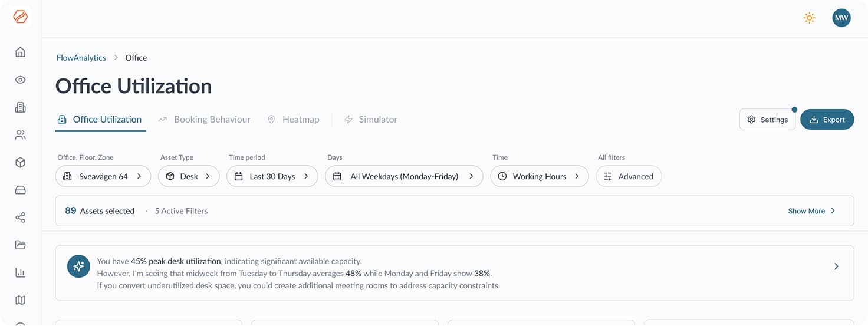Open the hard-drive devices sidebar icon
The width and height of the screenshot is (868, 326).
[21, 190]
